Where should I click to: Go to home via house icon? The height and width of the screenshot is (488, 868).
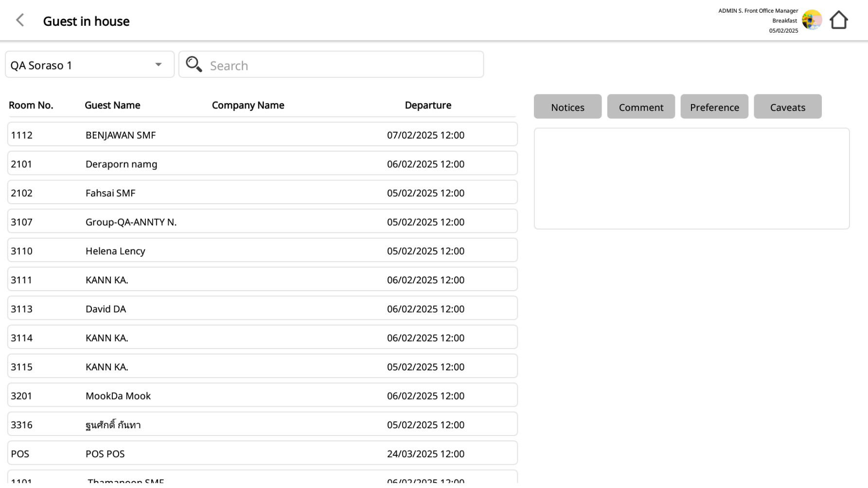click(x=838, y=20)
